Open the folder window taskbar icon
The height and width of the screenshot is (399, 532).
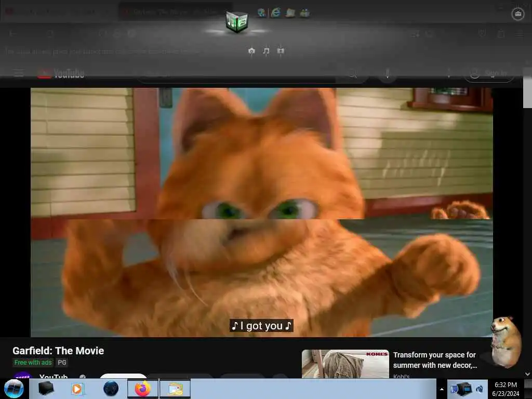(175, 389)
